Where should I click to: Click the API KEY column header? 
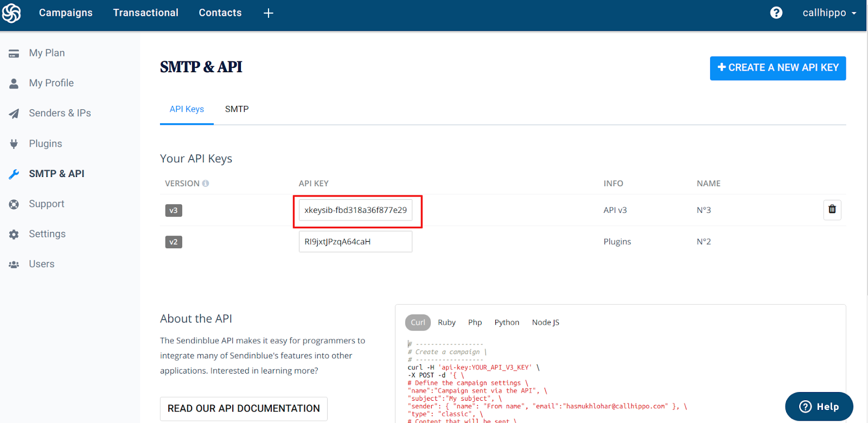[314, 184]
